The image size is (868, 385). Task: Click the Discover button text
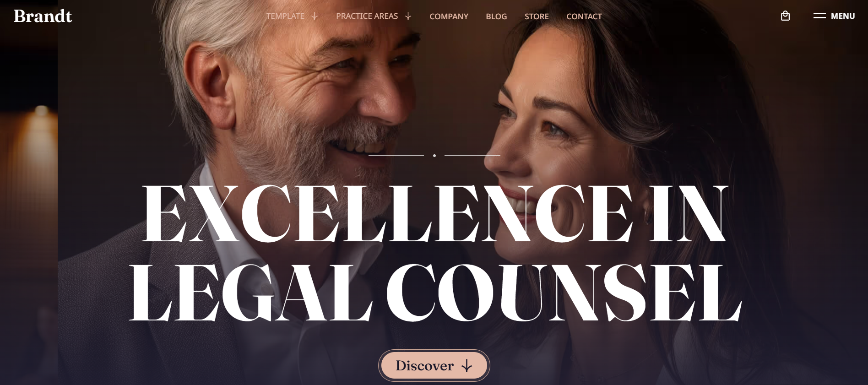pos(424,365)
